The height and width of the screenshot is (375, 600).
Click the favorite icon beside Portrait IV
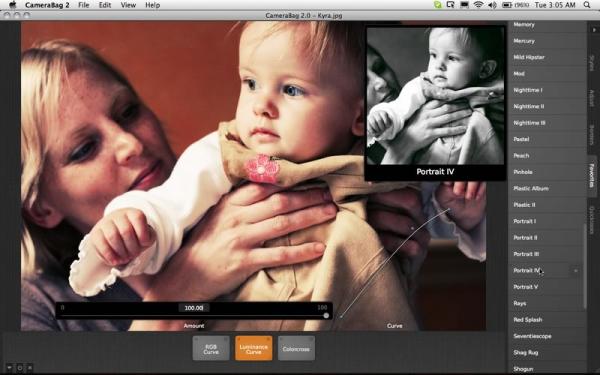pyautogui.click(x=576, y=271)
